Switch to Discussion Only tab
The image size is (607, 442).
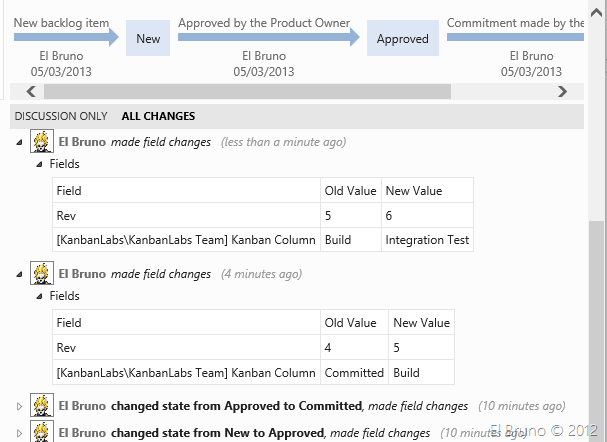coord(60,116)
